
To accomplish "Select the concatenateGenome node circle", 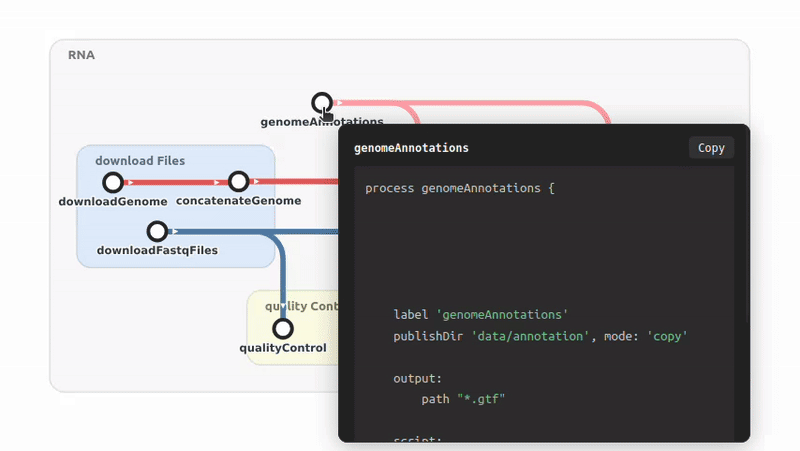I will click(x=238, y=181).
